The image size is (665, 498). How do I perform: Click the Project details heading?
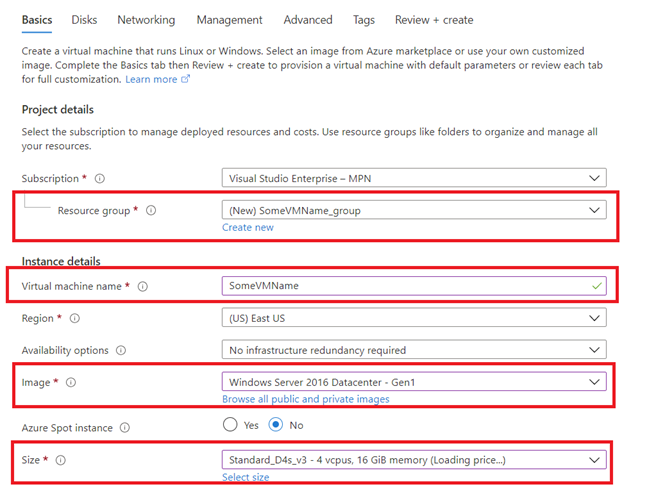click(58, 109)
